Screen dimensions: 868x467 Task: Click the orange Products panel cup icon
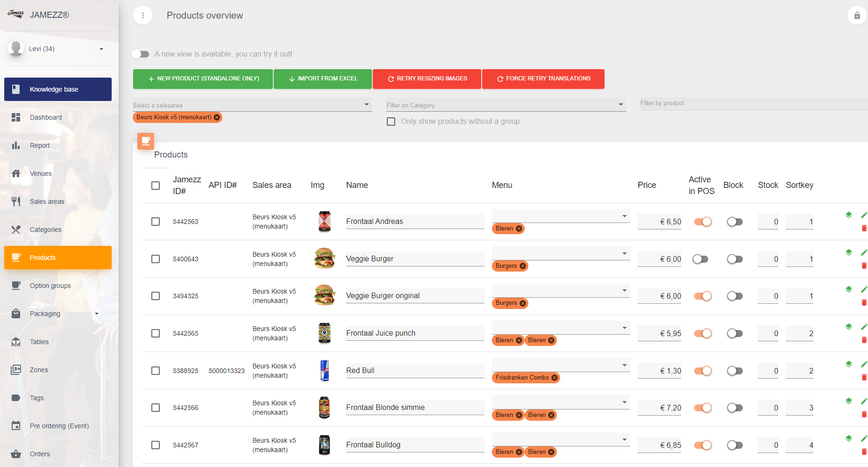click(x=146, y=141)
